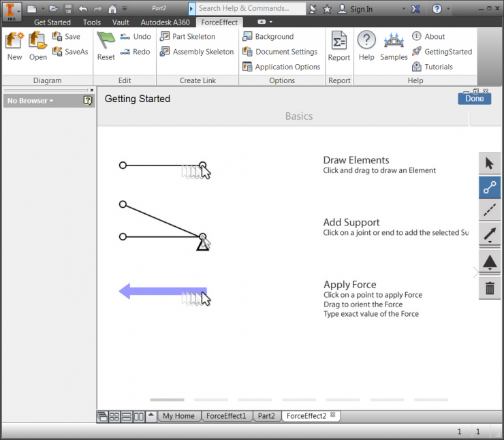Expand the No Browser dropdown
The width and height of the screenshot is (504, 440).
[x=30, y=101]
